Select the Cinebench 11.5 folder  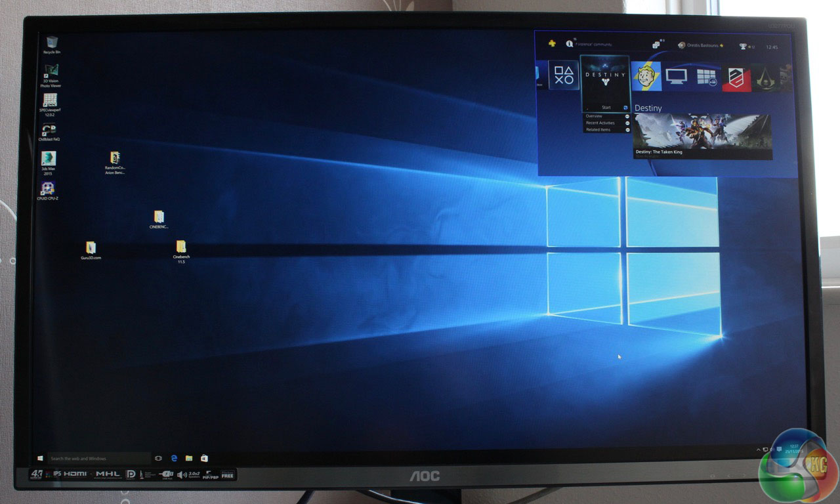point(180,252)
